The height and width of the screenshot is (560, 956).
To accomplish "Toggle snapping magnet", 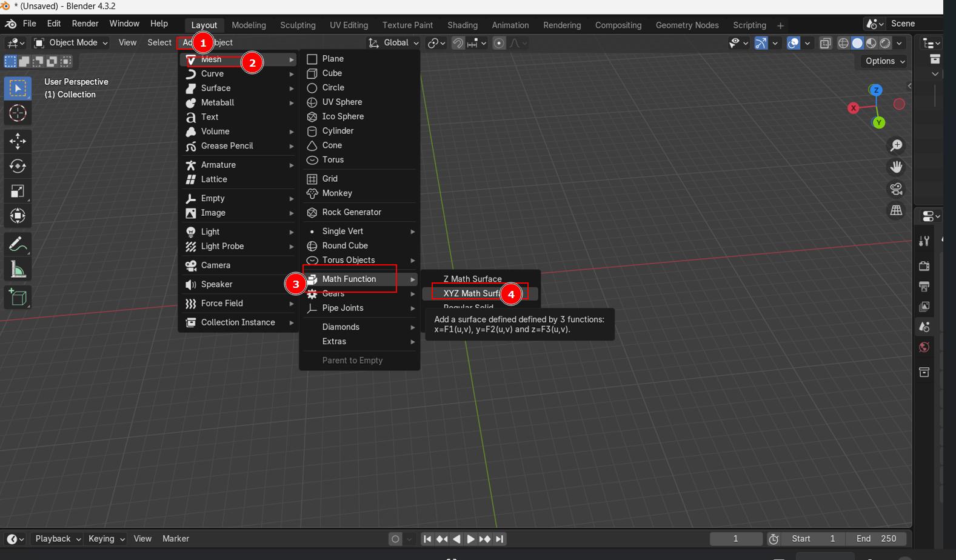I will point(458,43).
